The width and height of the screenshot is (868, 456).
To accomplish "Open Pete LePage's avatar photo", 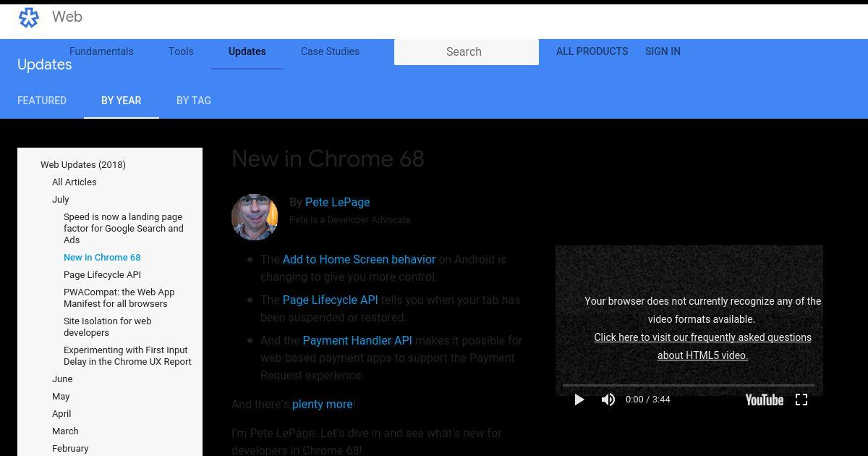I will pyautogui.click(x=255, y=217).
